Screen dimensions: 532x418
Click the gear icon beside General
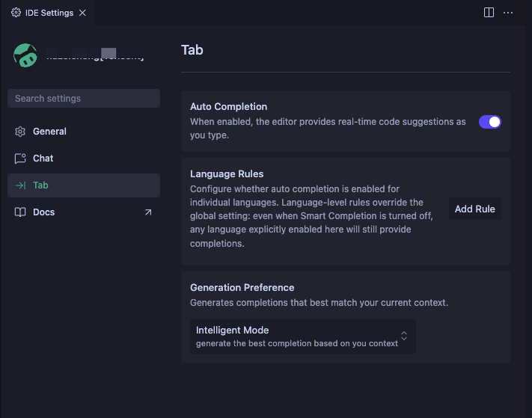(20, 132)
